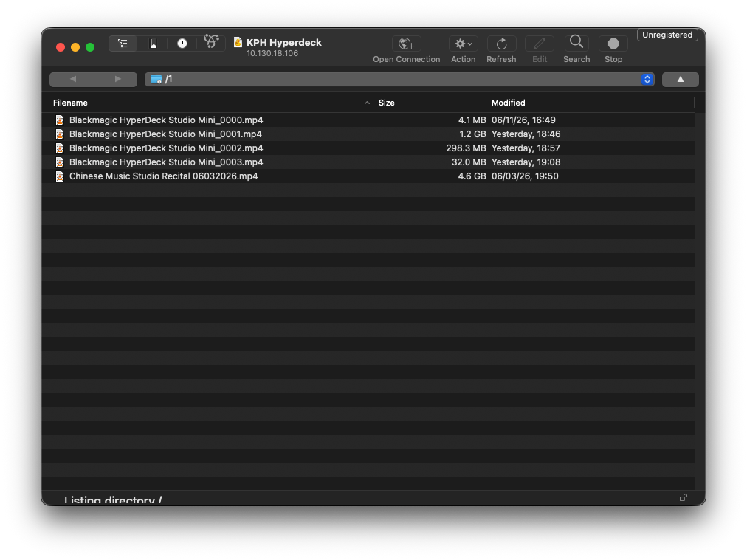Stop the current transfer activity
747x560 pixels.
613,44
